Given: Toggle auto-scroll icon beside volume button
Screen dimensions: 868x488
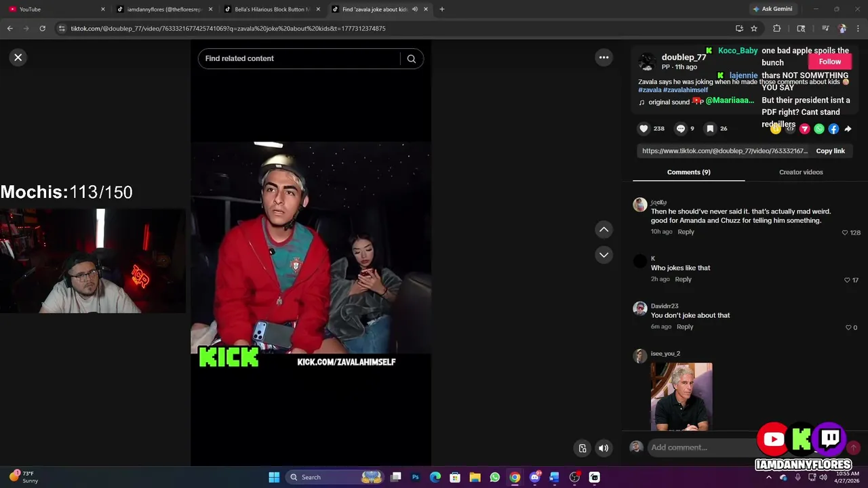Looking at the screenshot, I should [x=582, y=448].
